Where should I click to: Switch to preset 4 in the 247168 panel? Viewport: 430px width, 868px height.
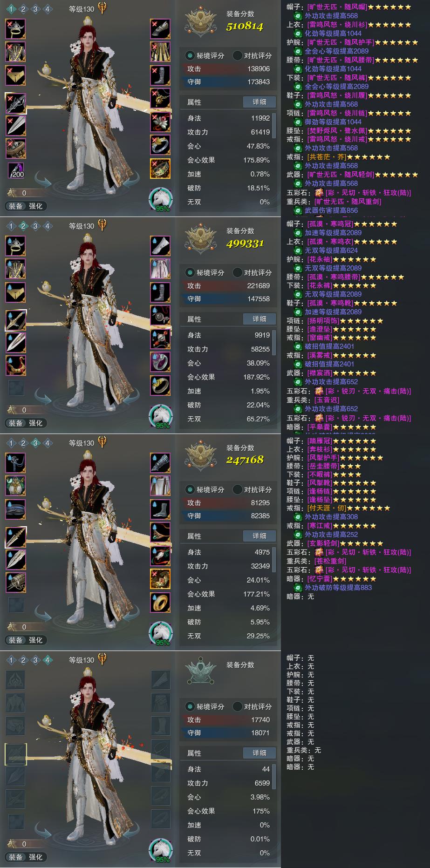pyautogui.click(x=47, y=443)
